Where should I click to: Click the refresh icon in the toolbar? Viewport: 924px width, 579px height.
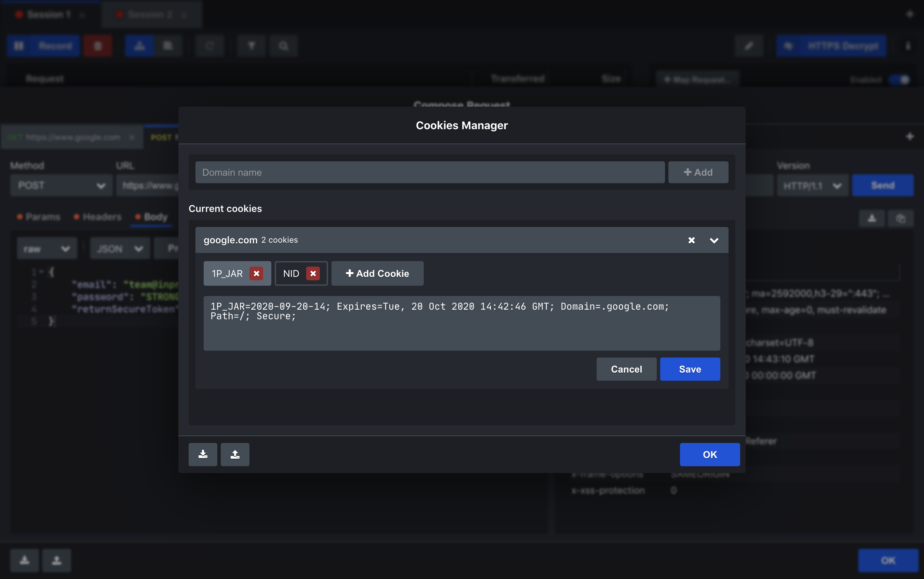click(210, 45)
